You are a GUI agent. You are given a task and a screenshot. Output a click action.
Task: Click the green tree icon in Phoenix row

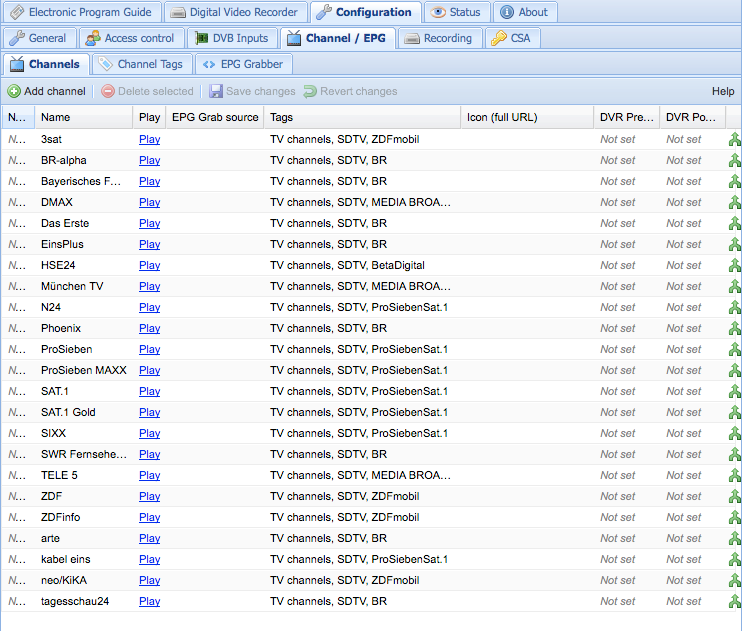tap(734, 328)
